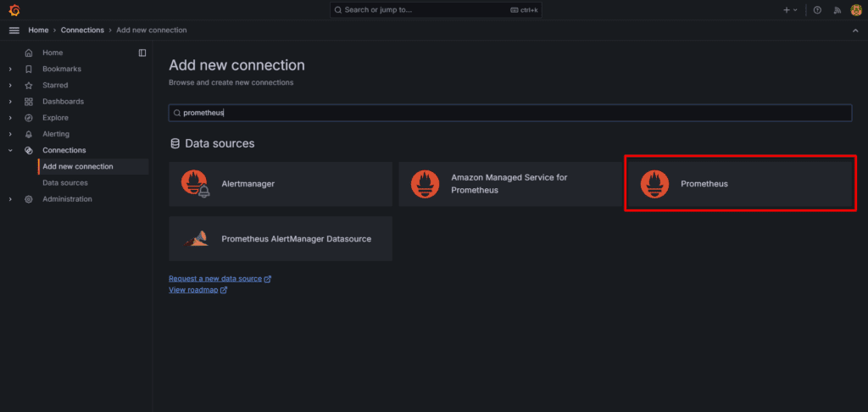The image size is (868, 412).
Task: Click the Data sources database icon
Action: tap(175, 144)
